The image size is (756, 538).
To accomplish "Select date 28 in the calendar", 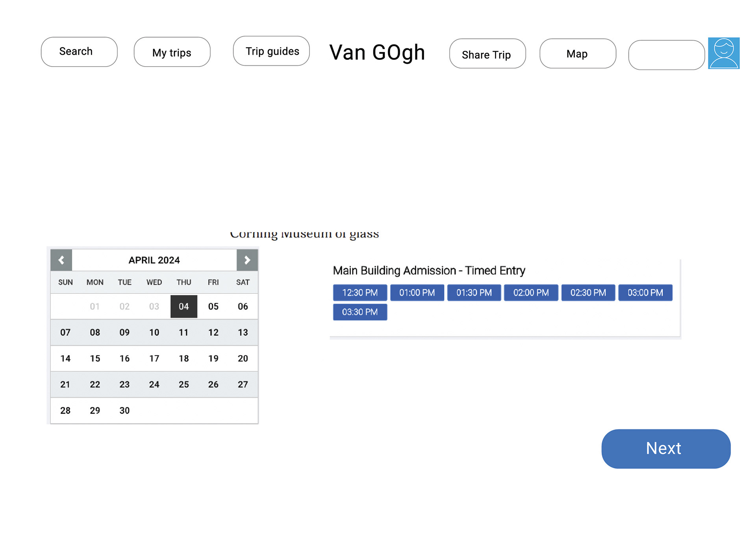I will pos(65,410).
